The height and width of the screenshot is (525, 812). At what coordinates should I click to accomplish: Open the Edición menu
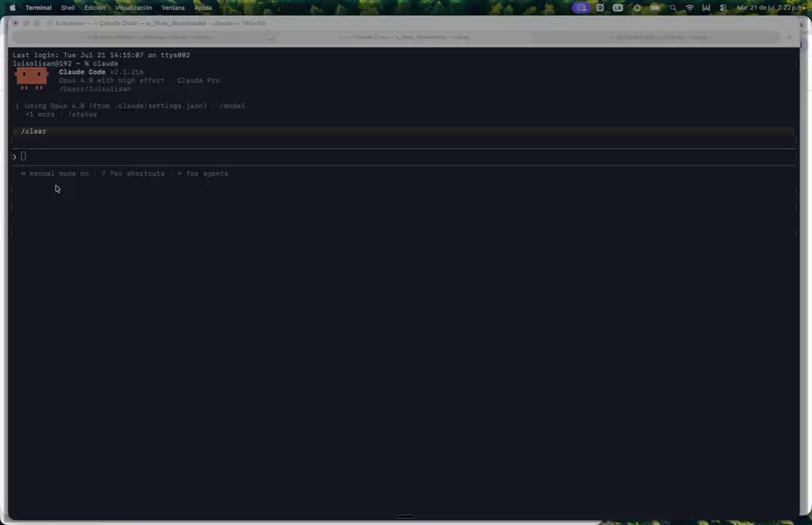pos(95,8)
